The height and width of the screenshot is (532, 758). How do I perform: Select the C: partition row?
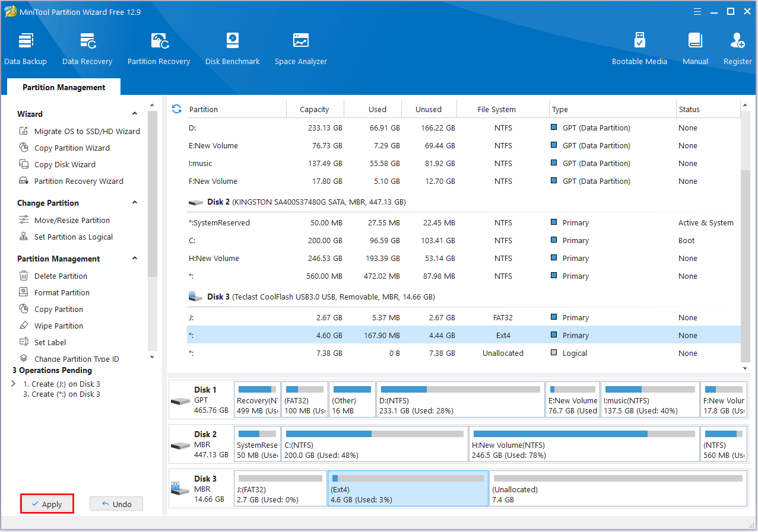pos(464,240)
